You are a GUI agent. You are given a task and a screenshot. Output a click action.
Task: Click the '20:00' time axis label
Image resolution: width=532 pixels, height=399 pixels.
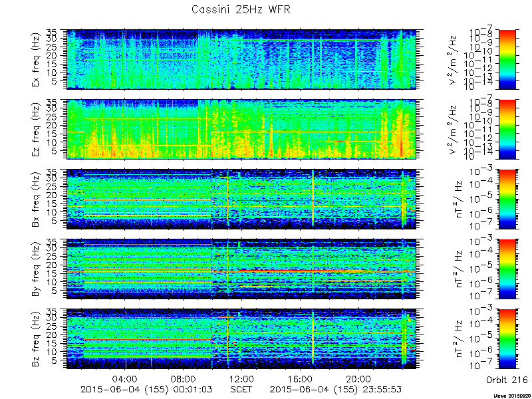[358, 379]
